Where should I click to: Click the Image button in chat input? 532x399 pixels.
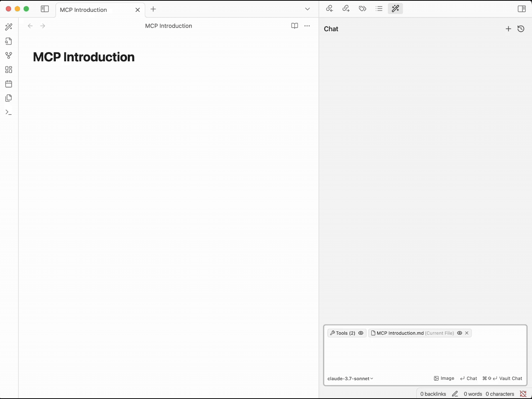click(x=444, y=378)
